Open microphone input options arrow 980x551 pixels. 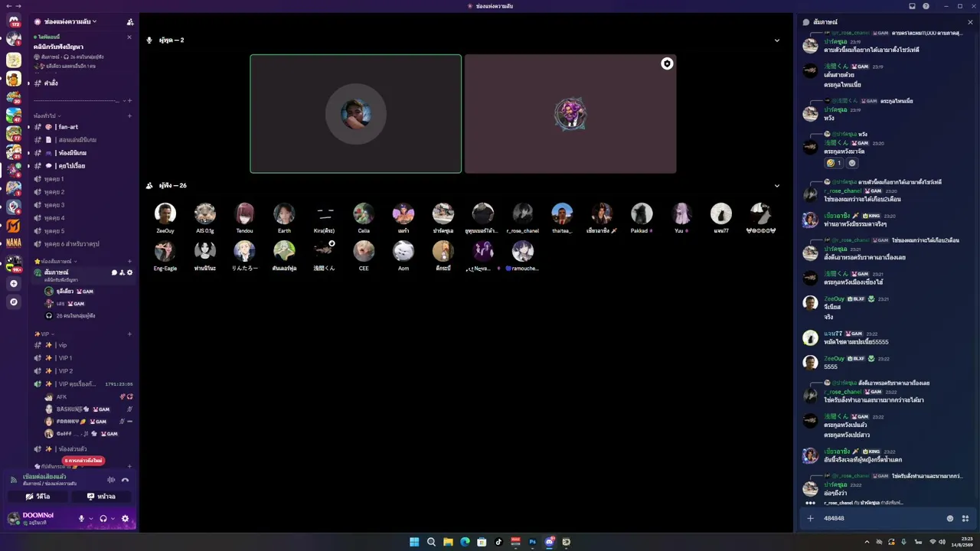[x=91, y=519]
